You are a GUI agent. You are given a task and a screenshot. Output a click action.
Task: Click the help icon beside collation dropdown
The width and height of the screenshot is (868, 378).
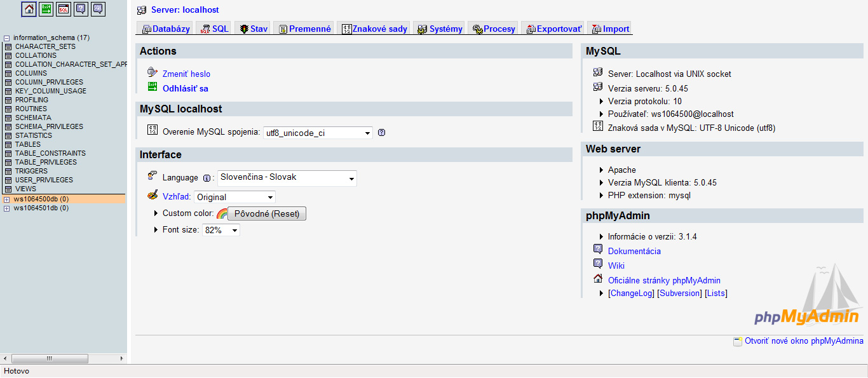[381, 133]
